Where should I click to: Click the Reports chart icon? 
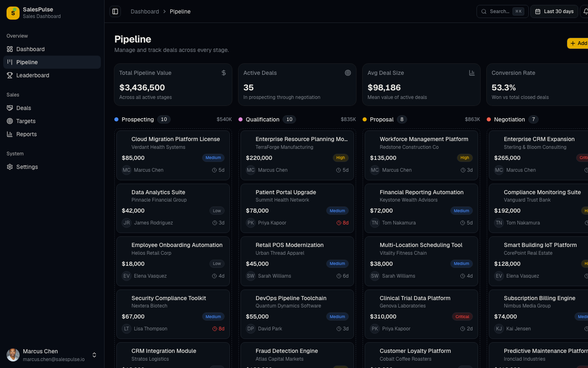[x=10, y=134]
